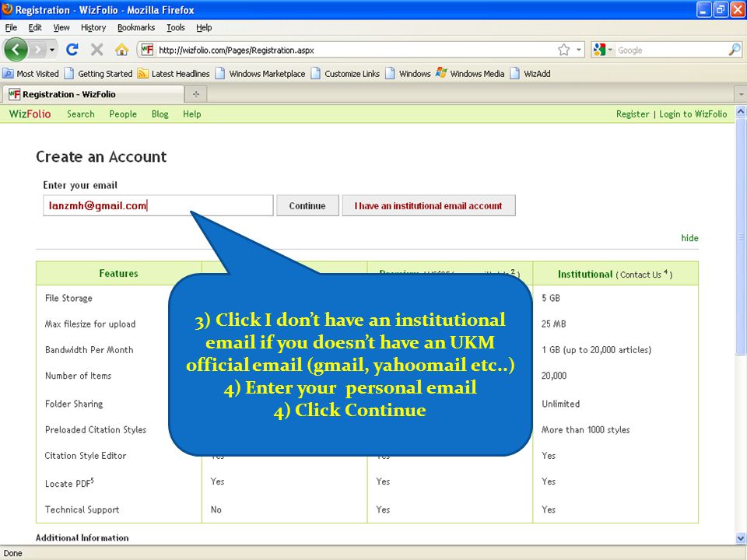Viewport: 747px width, 560px height.
Task: Open the WizFolio site Help link
Action: tap(192, 114)
